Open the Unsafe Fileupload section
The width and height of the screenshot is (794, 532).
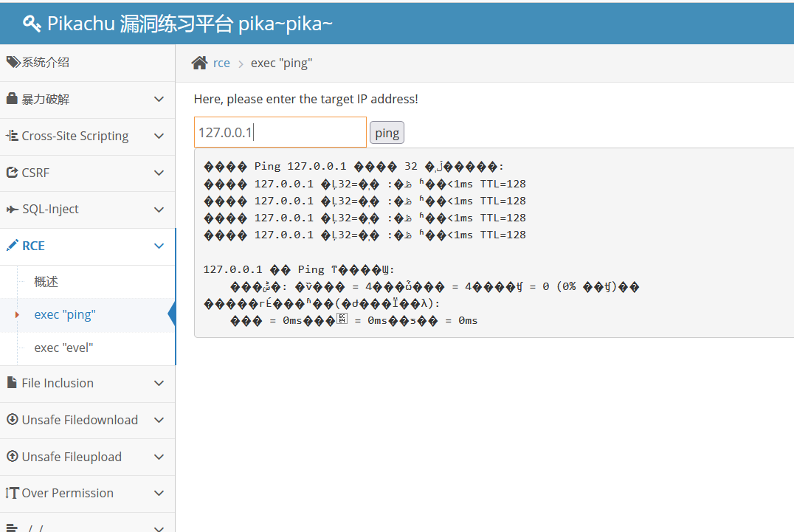coord(88,457)
